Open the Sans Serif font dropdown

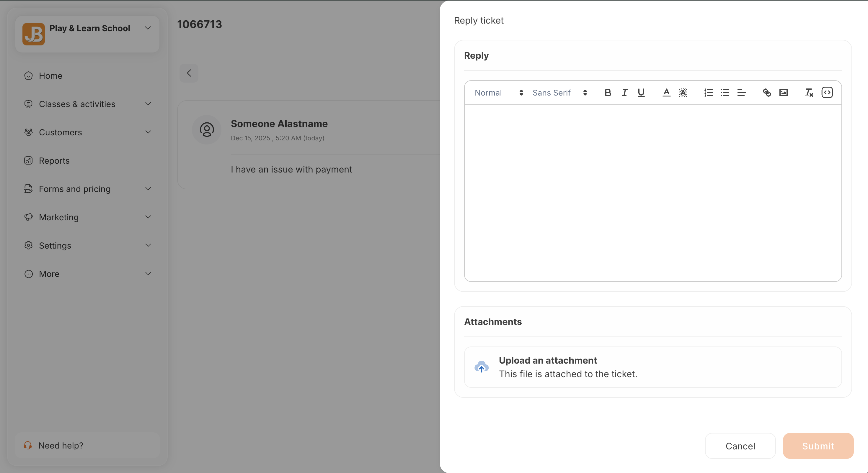point(559,93)
